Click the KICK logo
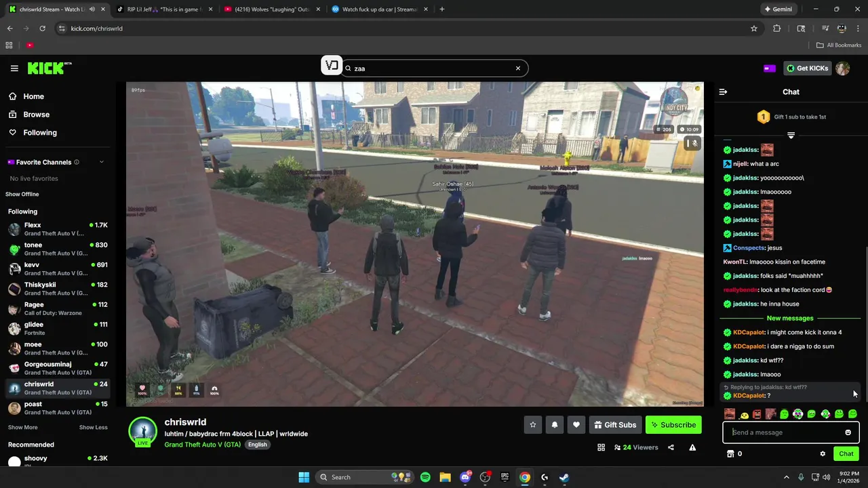 point(49,68)
